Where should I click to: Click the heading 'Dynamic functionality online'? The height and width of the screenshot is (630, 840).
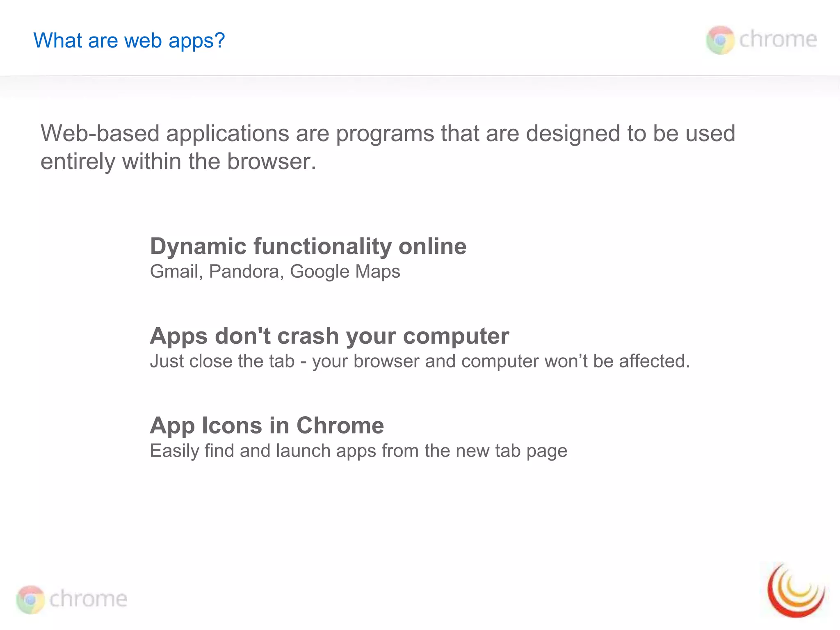308,247
